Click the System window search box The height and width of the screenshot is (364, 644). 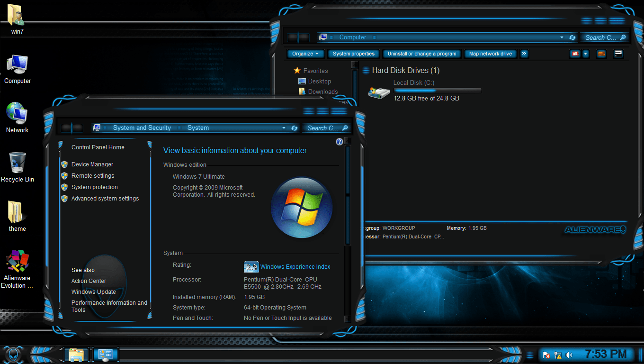(328, 128)
